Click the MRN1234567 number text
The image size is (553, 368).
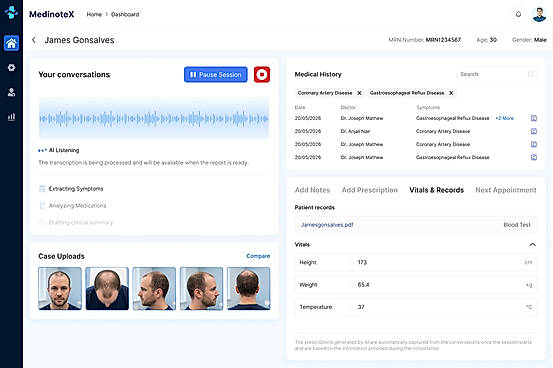tap(443, 40)
